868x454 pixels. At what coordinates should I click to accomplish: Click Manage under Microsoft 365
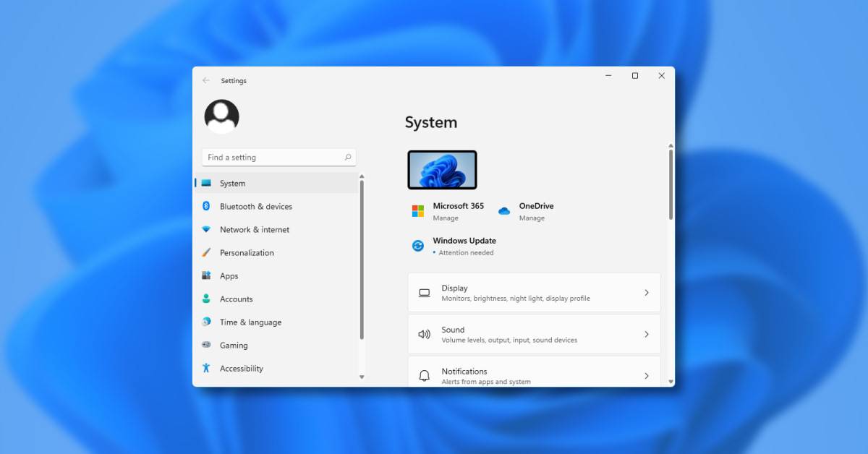point(446,218)
